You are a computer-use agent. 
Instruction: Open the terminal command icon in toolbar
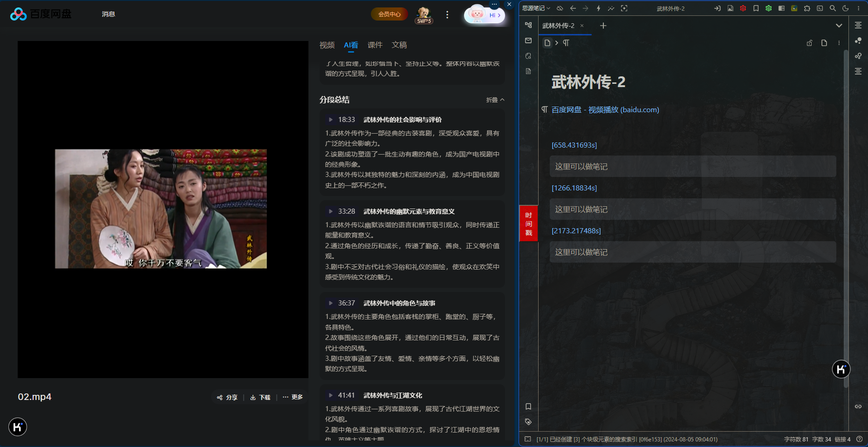point(820,8)
